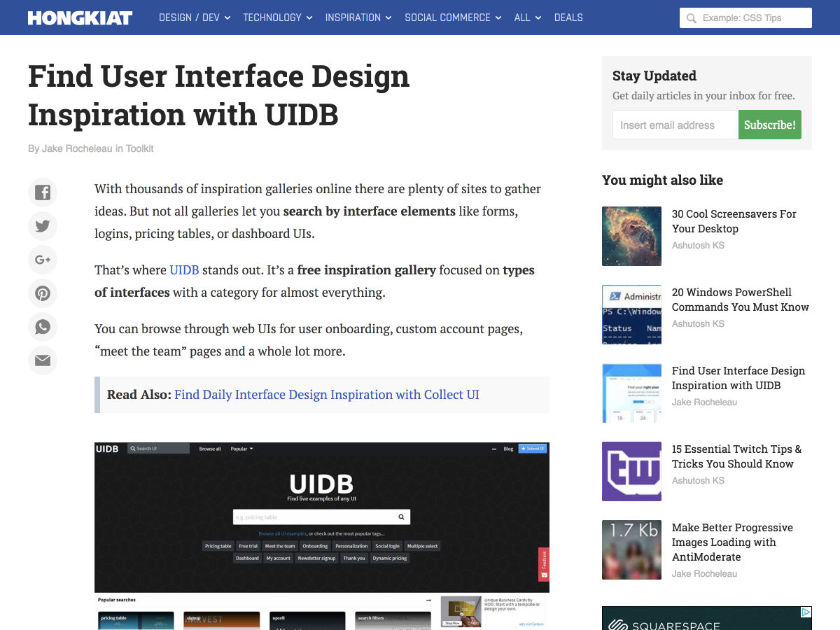The width and height of the screenshot is (840, 630).
Task: Click the UIDB pricing table thumbnail
Action: (x=631, y=393)
